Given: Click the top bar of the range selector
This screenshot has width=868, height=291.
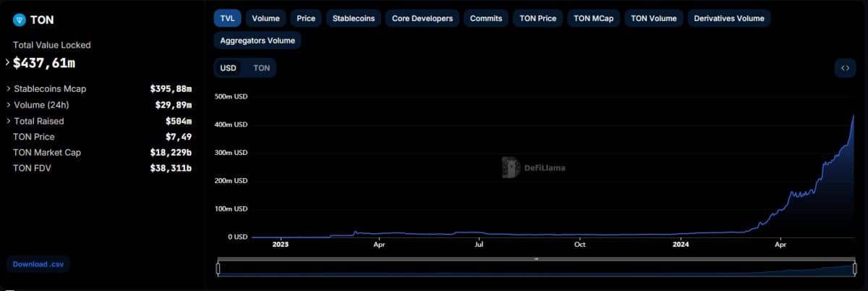Looking at the screenshot, I should coord(536,258).
